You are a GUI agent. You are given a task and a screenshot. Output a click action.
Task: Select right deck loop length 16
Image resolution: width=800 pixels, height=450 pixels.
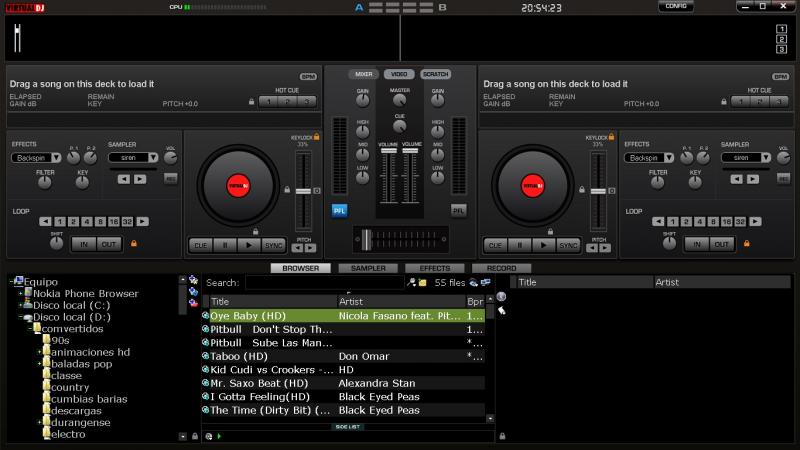pyautogui.click(x=727, y=221)
